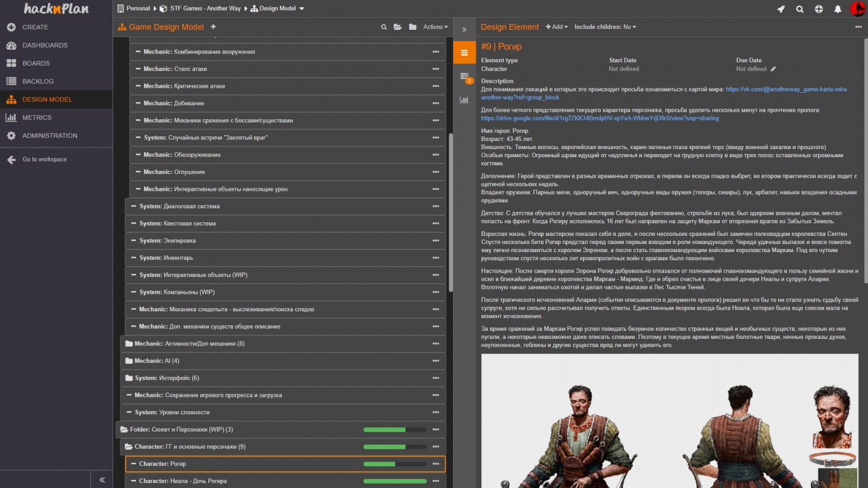The height and width of the screenshot is (488, 868).
Task: Open options for Mechanic: Стелс атаки
Action: 436,69
